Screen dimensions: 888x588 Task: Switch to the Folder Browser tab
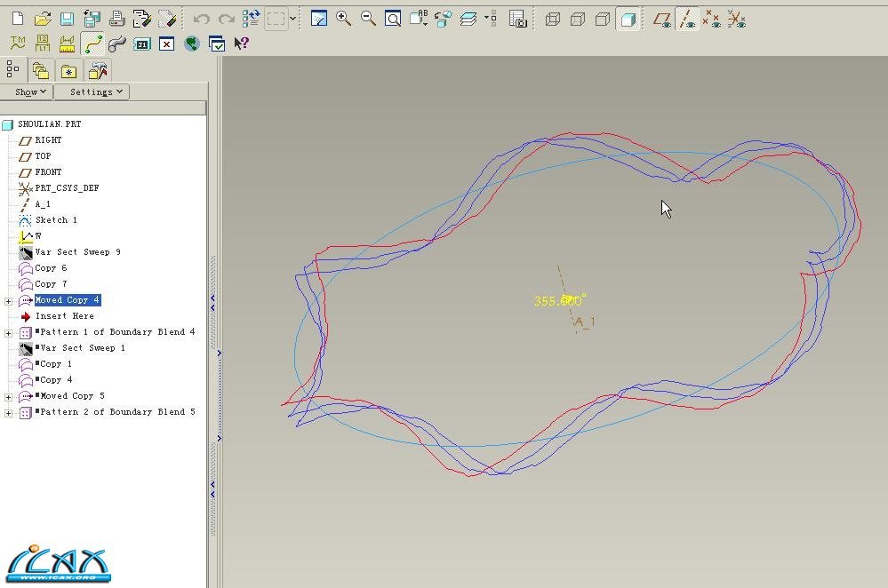(40, 71)
